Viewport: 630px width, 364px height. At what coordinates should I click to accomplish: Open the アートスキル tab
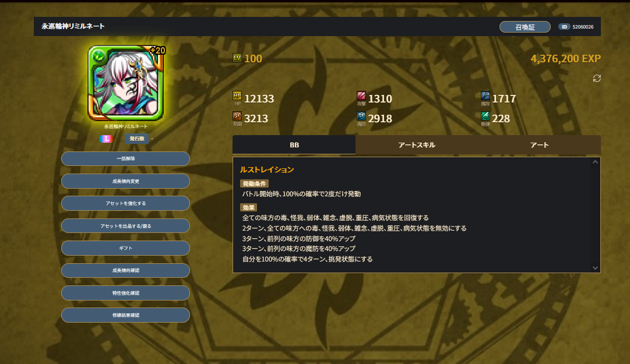click(417, 145)
